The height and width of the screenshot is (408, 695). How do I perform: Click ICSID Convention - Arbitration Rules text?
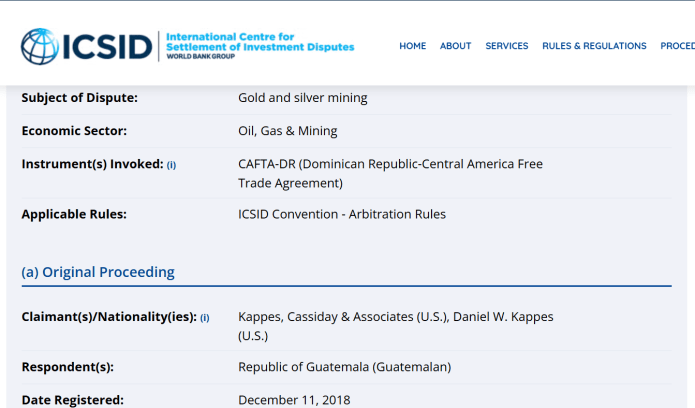click(x=341, y=214)
